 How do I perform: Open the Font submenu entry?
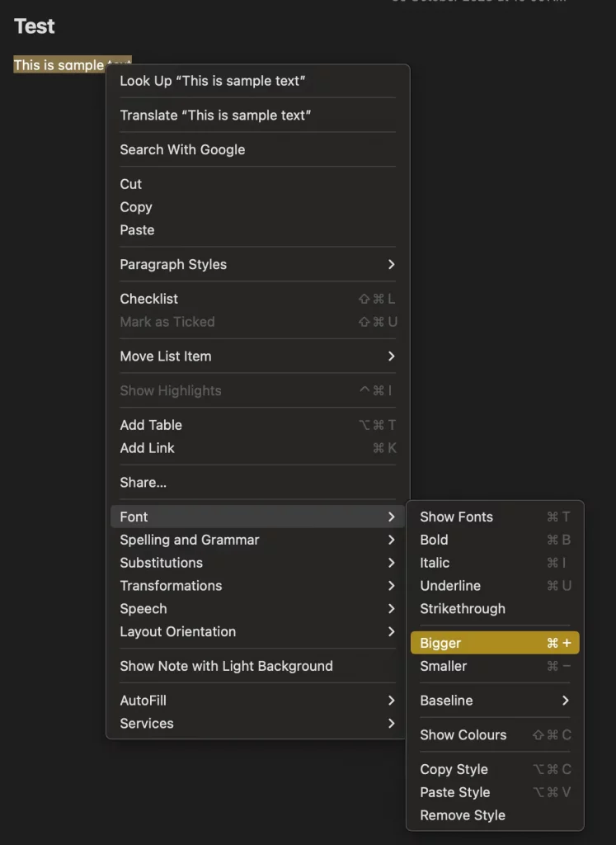pos(258,517)
